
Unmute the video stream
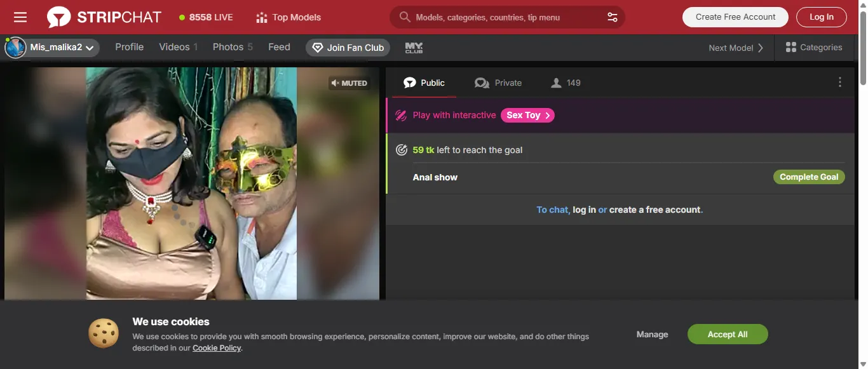point(349,83)
